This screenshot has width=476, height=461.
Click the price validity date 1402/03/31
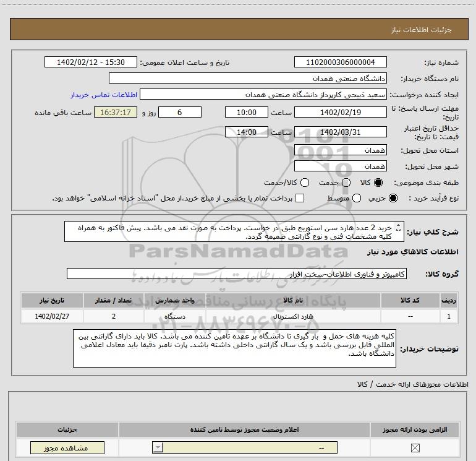pyautogui.click(x=340, y=132)
